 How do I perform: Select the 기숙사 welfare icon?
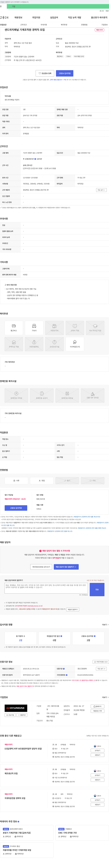34,328
